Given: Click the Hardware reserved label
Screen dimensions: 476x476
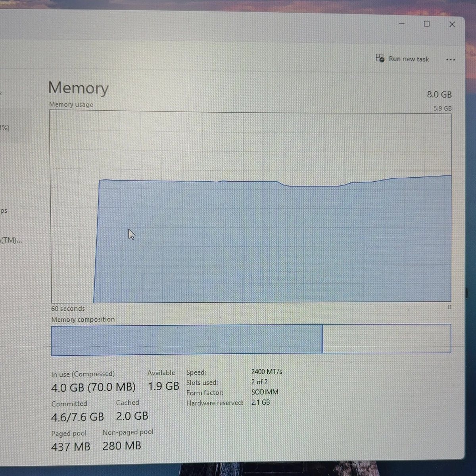Looking at the screenshot, I should coord(215,403).
